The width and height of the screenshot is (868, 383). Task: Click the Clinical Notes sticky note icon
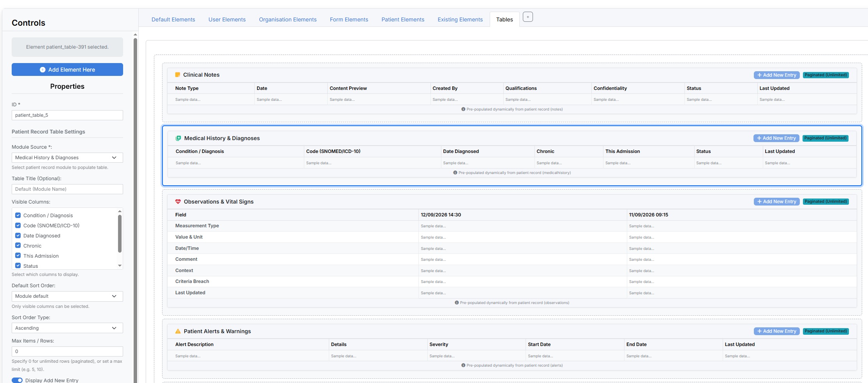[x=178, y=75]
